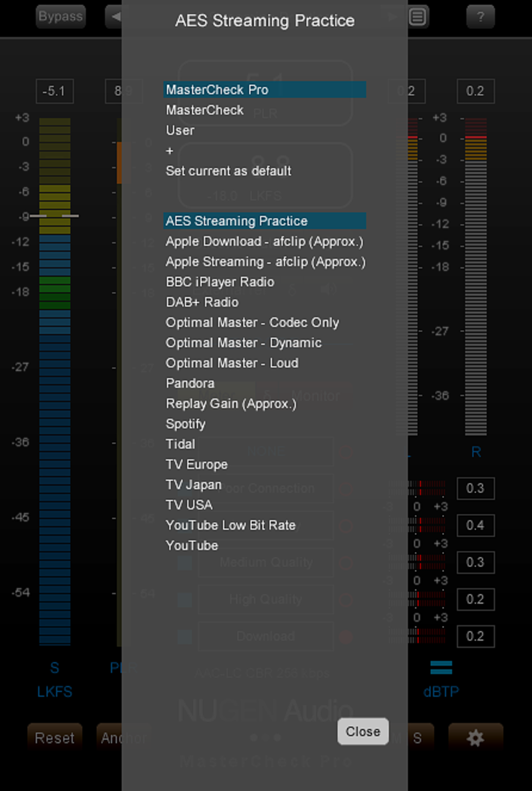Load the Tidal preset
The height and width of the screenshot is (791, 532).
tap(265, 444)
